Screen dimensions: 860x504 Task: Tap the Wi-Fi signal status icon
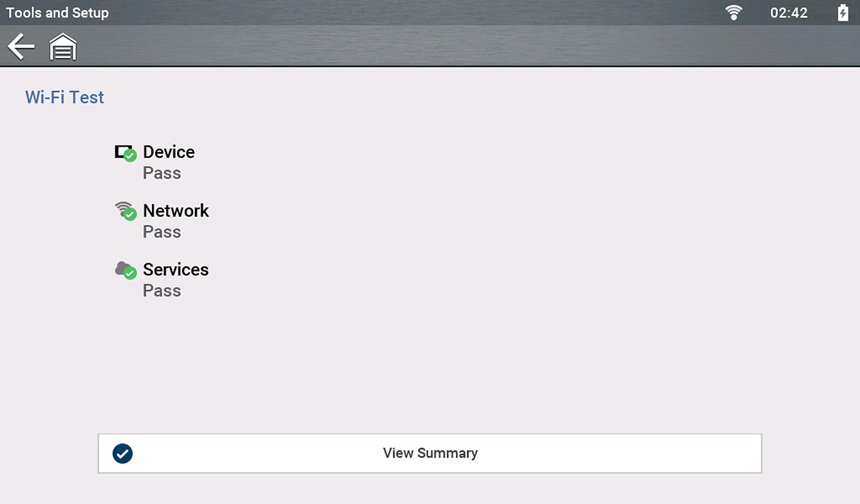733,13
